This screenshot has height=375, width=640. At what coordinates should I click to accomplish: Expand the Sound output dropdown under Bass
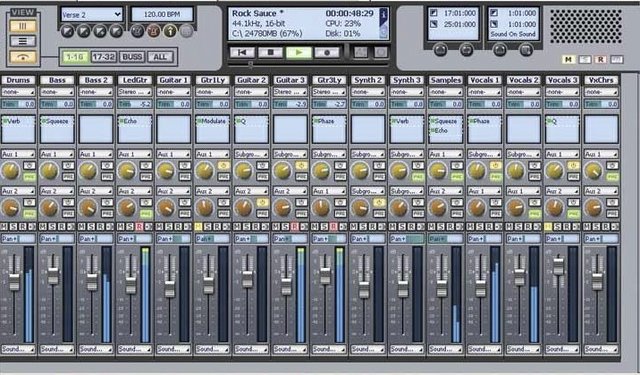point(57,349)
